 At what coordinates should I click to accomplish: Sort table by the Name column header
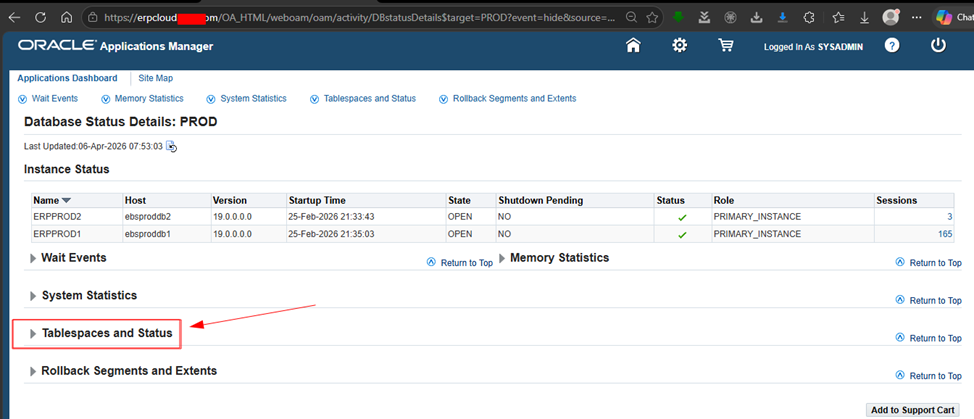[x=46, y=200]
